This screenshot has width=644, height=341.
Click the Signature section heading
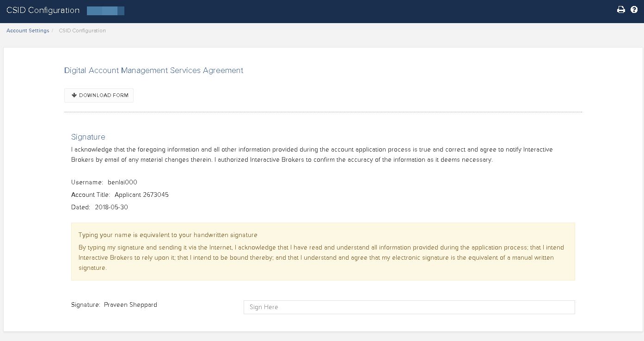88,137
